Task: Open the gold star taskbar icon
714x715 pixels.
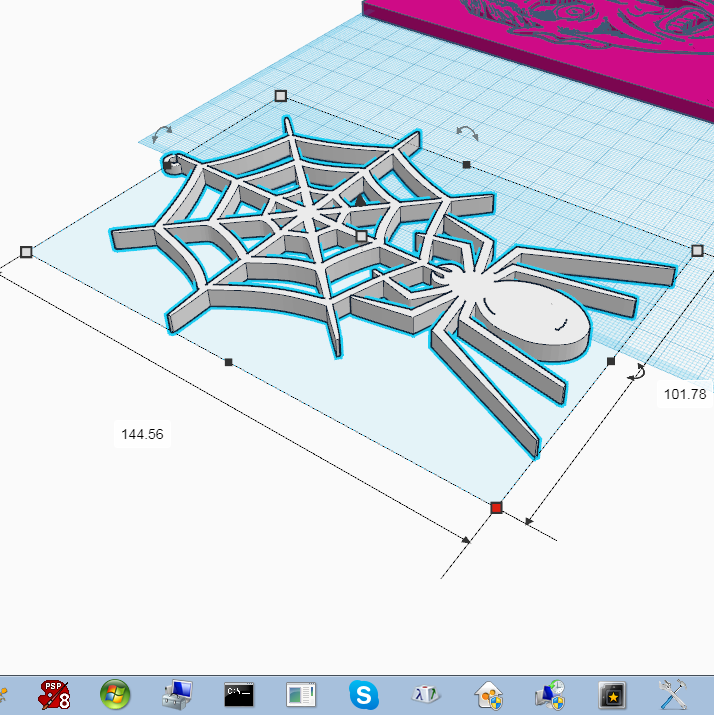Action: coord(612,695)
